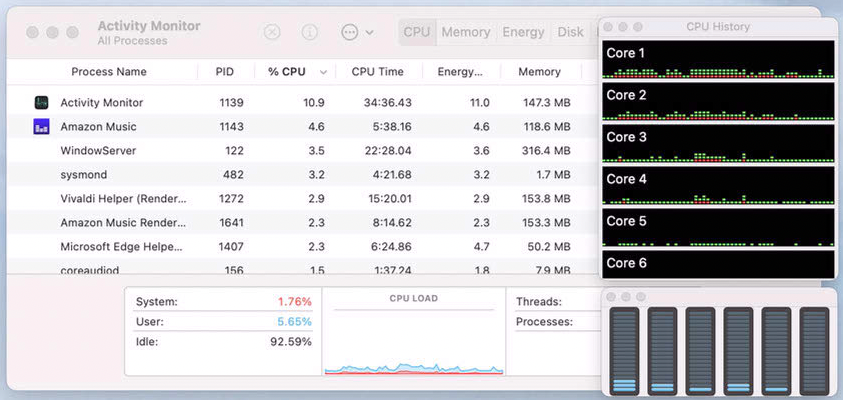843x400 pixels.
Task: Click the Amazon Music app icon in list
Action: coord(41,127)
